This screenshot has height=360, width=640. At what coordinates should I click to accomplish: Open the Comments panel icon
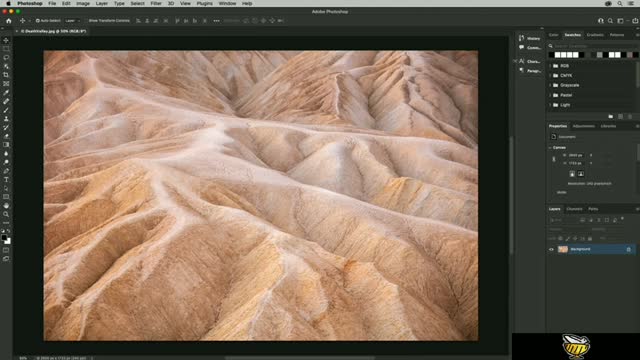click(x=521, y=47)
